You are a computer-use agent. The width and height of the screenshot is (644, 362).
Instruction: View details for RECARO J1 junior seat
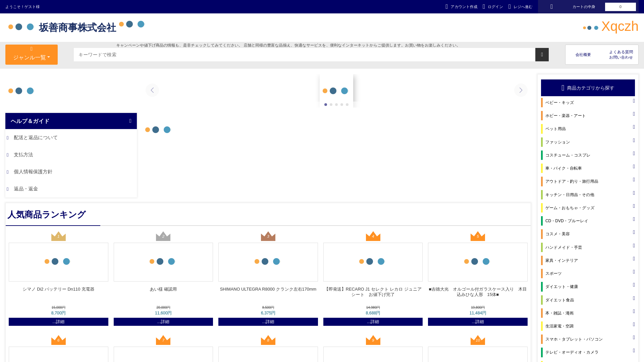[373, 322]
